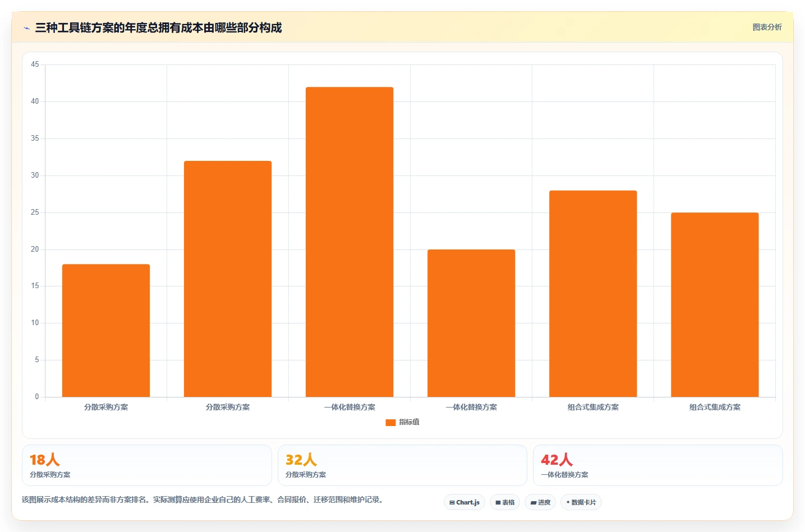Image resolution: width=805 pixels, height=532 pixels.
Task: Select the tallest bar reaching 42
Action: point(349,242)
